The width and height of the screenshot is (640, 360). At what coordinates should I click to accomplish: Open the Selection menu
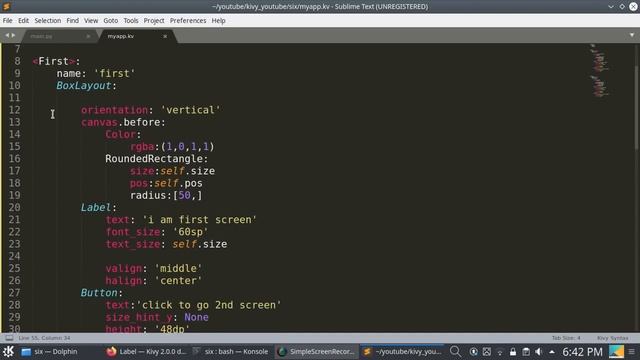[48, 20]
